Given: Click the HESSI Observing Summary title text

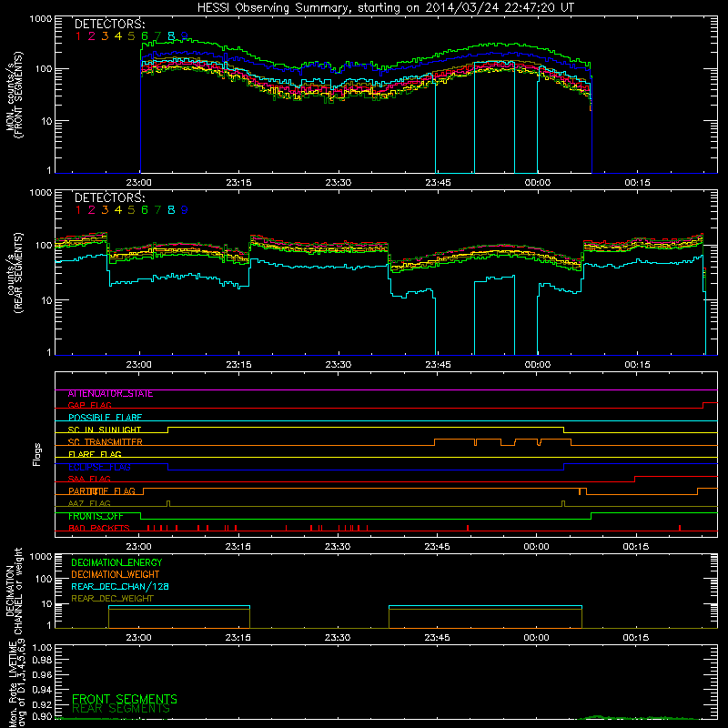Looking at the screenshot, I should (386, 7).
